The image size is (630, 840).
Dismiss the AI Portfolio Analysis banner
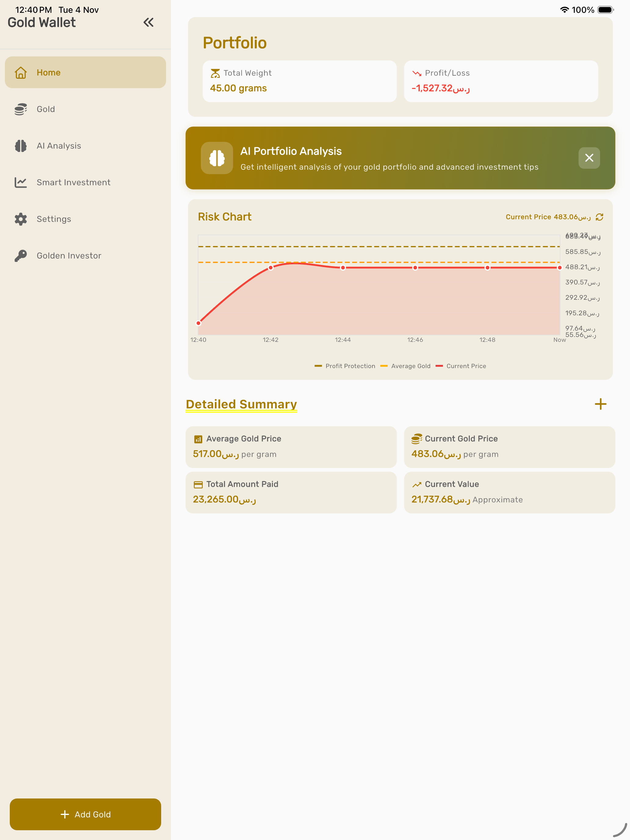589,158
